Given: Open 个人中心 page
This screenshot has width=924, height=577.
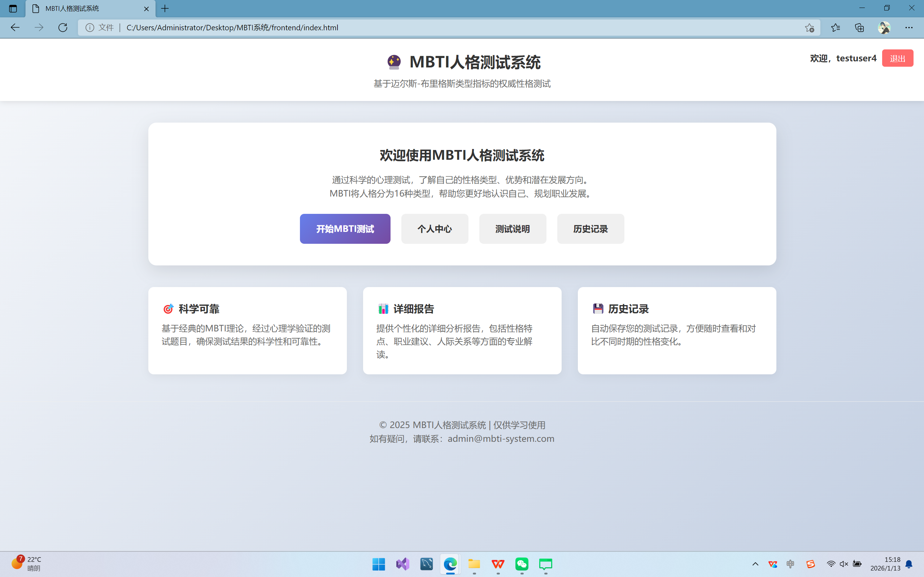Looking at the screenshot, I should tap(435, 229).
